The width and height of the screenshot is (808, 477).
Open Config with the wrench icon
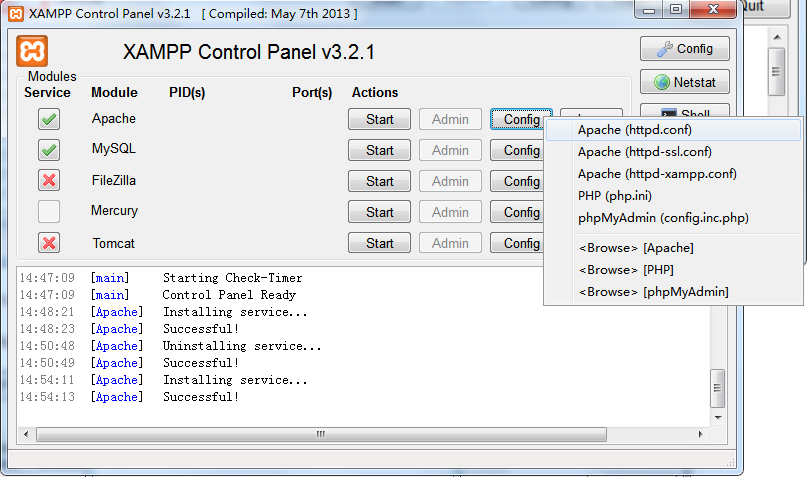coord(684,49)
